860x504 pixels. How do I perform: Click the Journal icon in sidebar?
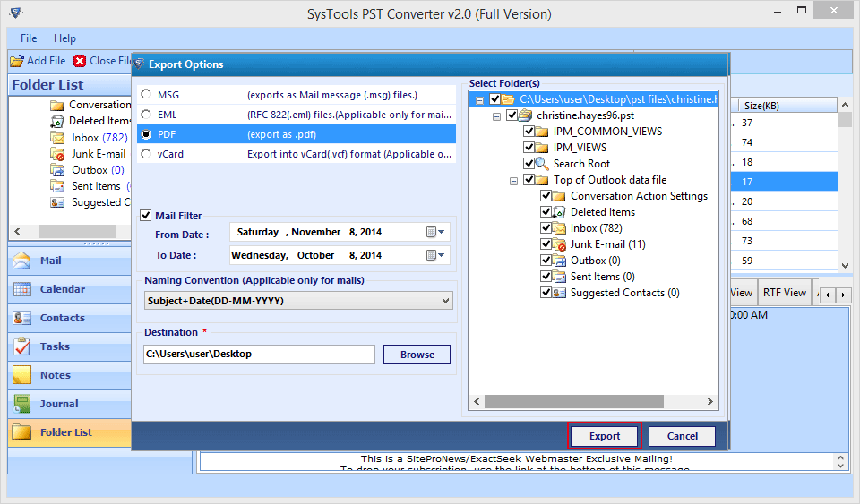point(21,404)
